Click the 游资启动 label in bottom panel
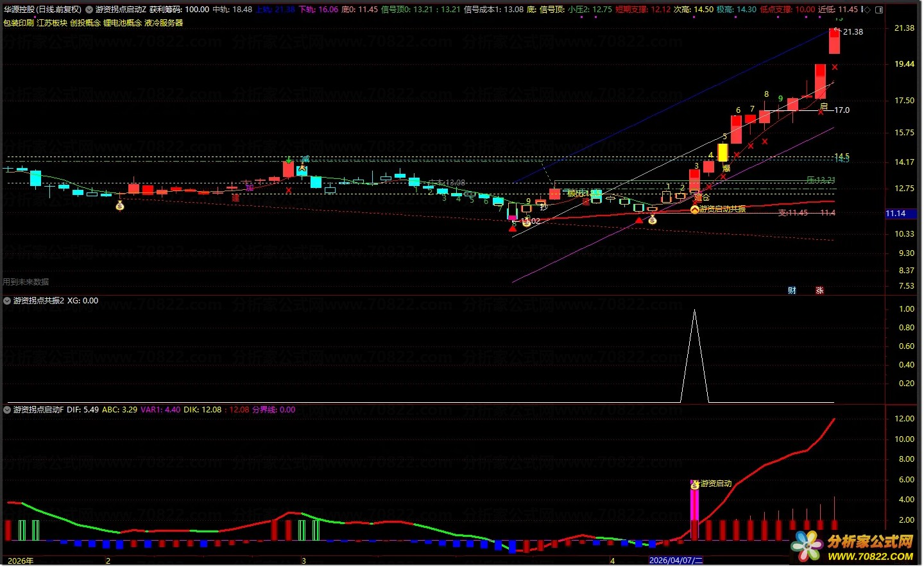Screen dimensions: 924x567 (x=716, y=484)
